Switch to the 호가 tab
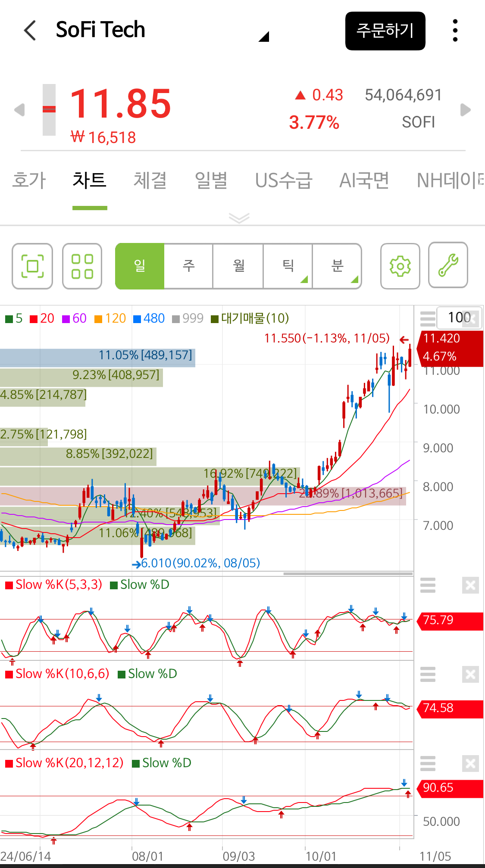This screenshot has width=485, height=868. (29, 180)
